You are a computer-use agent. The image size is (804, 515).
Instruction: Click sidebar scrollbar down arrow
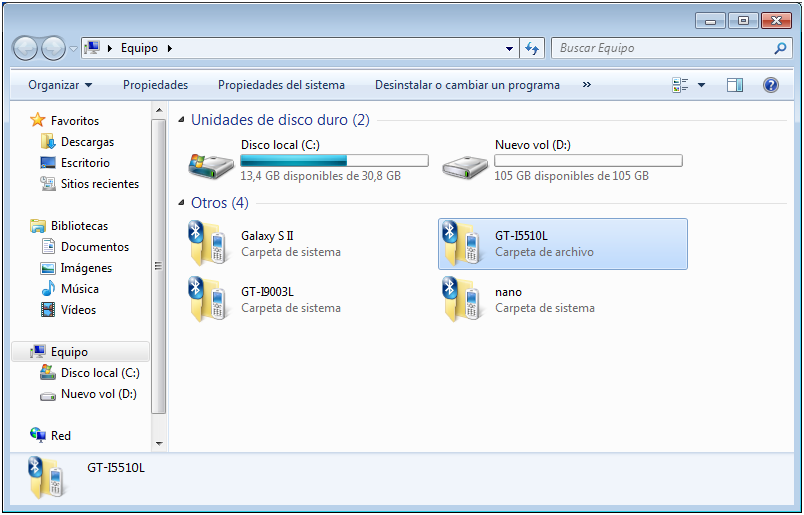pos(158,444)
